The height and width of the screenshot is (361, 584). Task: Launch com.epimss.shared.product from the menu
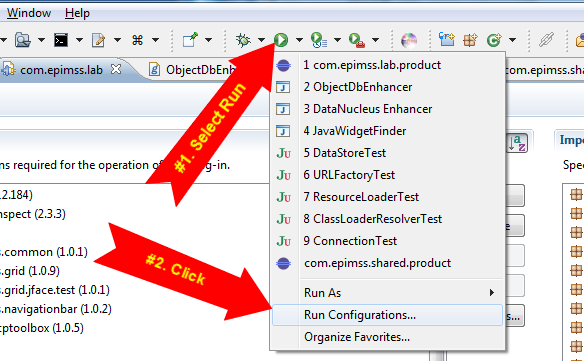[x=387, y=263]
